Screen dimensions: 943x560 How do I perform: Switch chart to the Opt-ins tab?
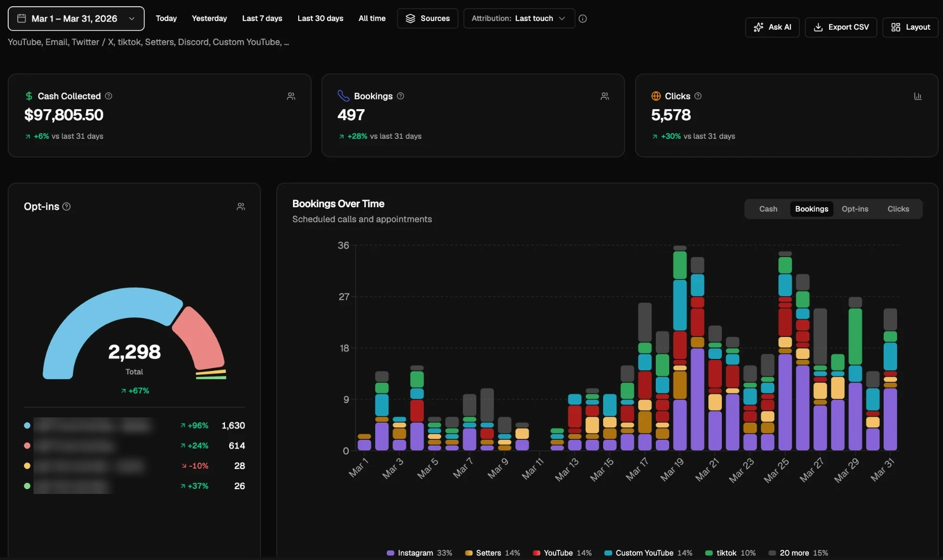click(855, 209)
